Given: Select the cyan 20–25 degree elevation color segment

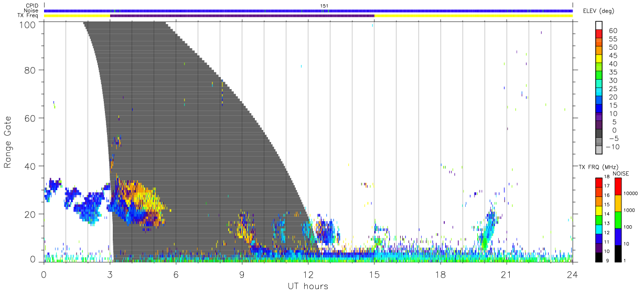Looking at the screenshot, I should (x=598, y=93).
